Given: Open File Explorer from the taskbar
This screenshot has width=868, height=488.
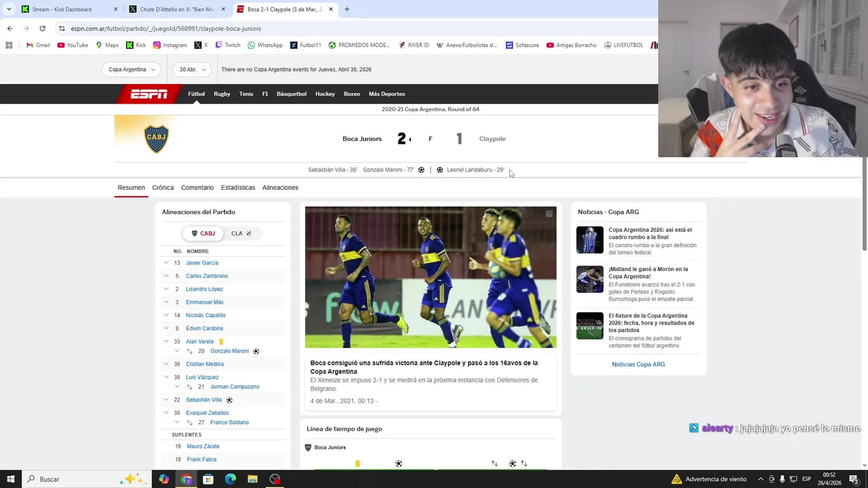Looking at the screenshot, I should click(x=252, y=479).
